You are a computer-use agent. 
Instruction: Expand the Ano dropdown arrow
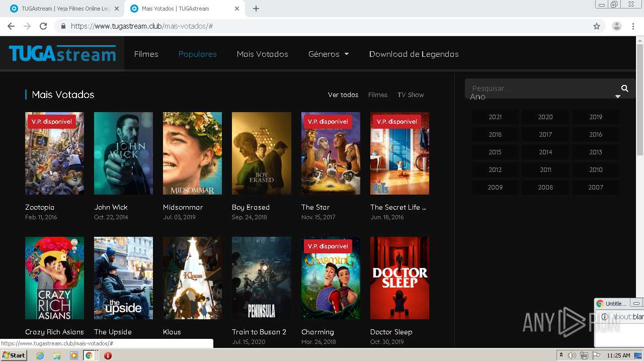click(618, 97)
